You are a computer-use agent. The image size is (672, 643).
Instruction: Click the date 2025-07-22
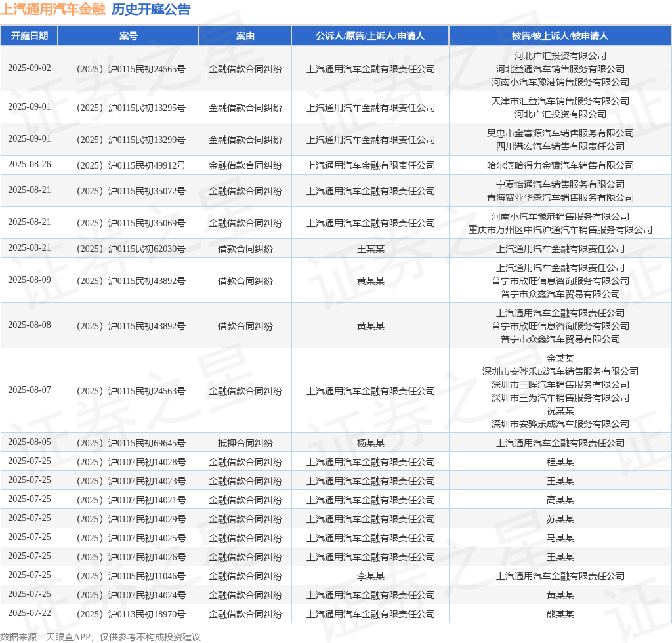coord(29,613)
